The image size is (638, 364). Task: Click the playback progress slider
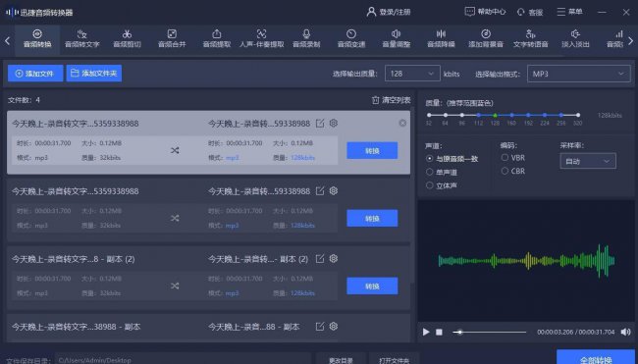490,332
